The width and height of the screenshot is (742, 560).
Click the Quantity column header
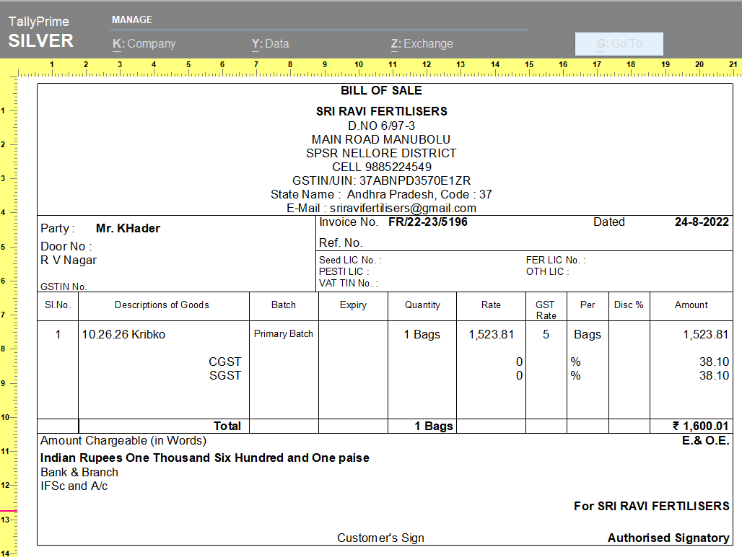tap(422, 305)
